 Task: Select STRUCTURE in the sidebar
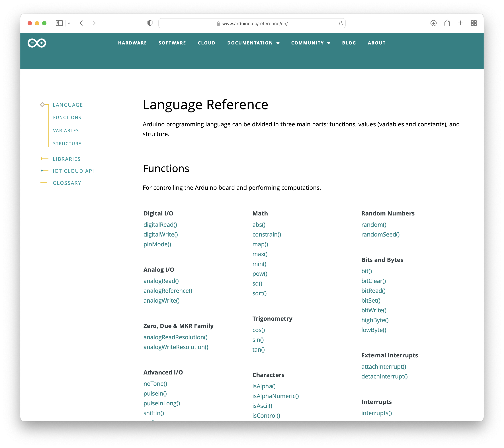[x=67, y=144]
